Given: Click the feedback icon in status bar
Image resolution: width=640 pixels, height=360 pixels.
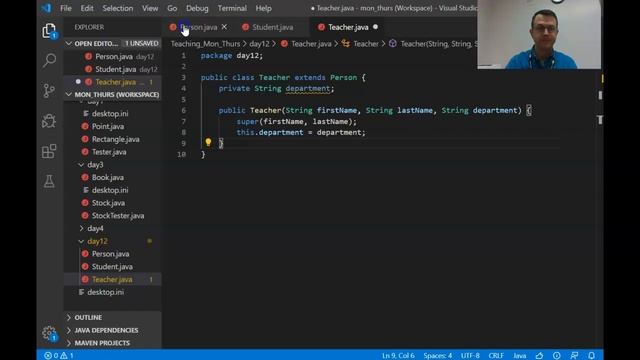Looking at the screenshot, I should [574, 356].
